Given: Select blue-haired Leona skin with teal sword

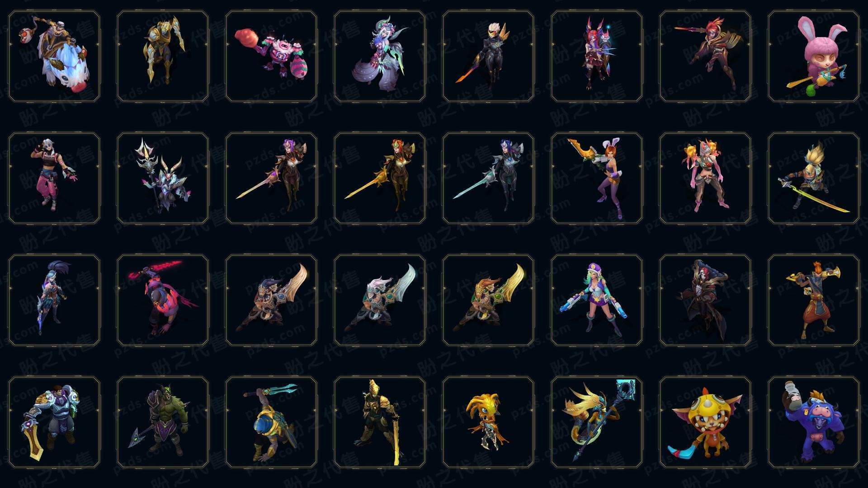Looking at the screenshot, I should [488, 178].
